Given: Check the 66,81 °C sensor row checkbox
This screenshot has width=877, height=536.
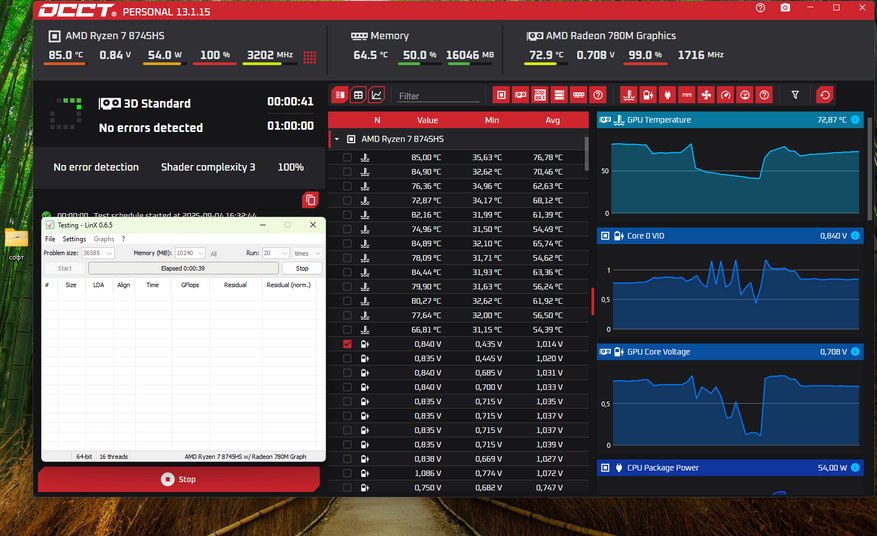Looking at the screenshot, I should coord(347,330).
